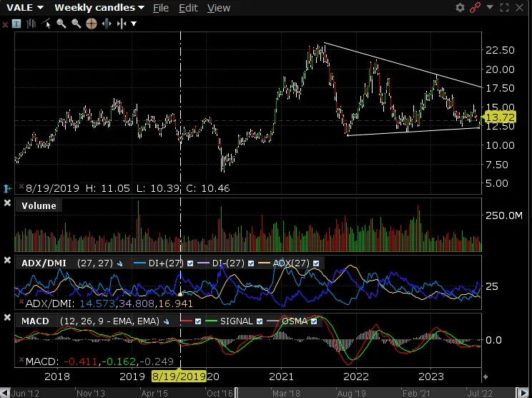Viewport: 532px width, 398px height.
Task: Click the 22.50 price axis label
Action: click(500, 50)
